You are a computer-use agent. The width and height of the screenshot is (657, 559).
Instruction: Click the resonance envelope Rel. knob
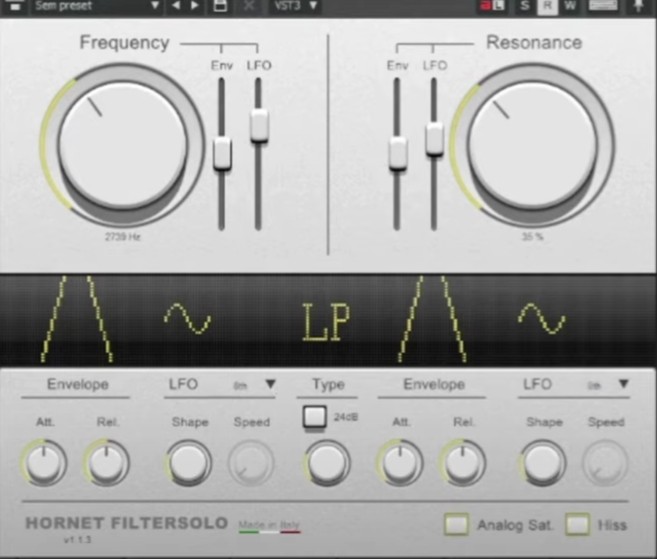[463, 463]
